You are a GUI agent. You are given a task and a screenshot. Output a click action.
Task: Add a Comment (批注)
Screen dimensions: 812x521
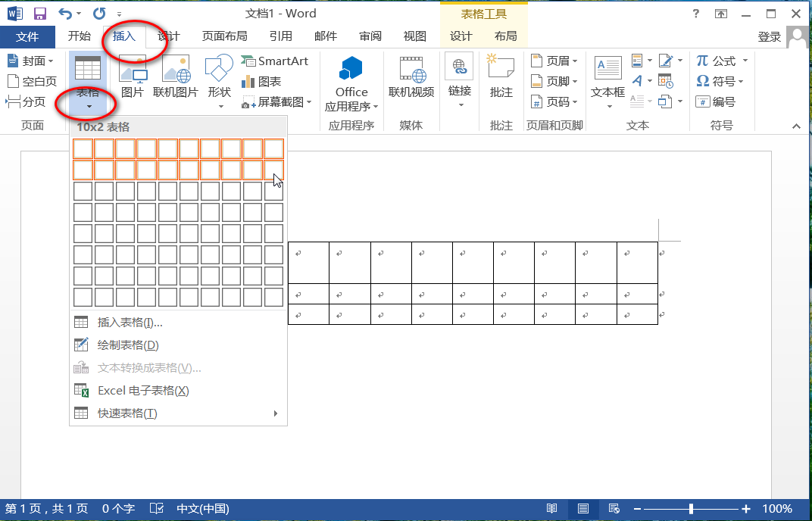pos(501,76)
